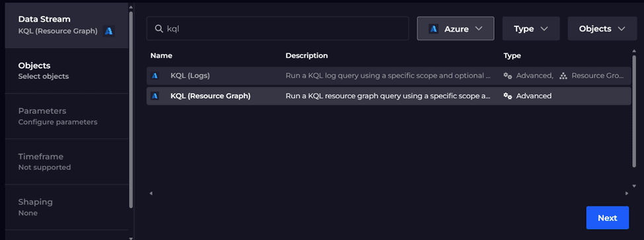Image resolution: width=644 pixels, height=240 pixels.
Task: Click the search field containing kql
Action: coord(277,29)
